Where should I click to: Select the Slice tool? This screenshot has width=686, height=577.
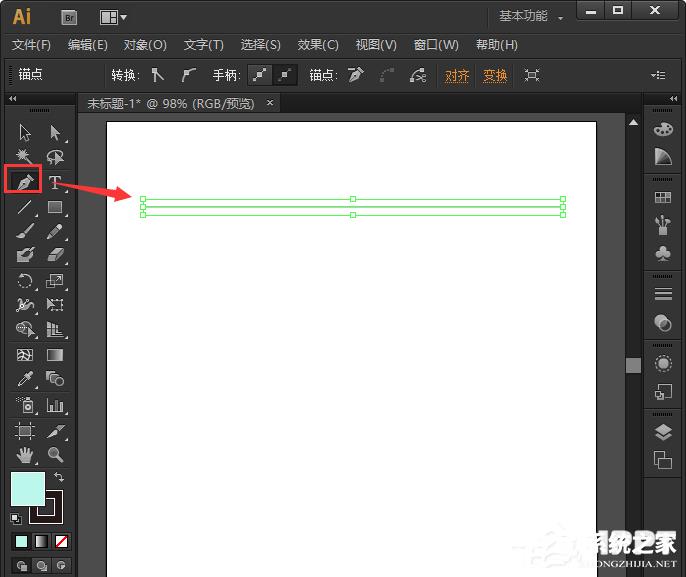point(56,431)
